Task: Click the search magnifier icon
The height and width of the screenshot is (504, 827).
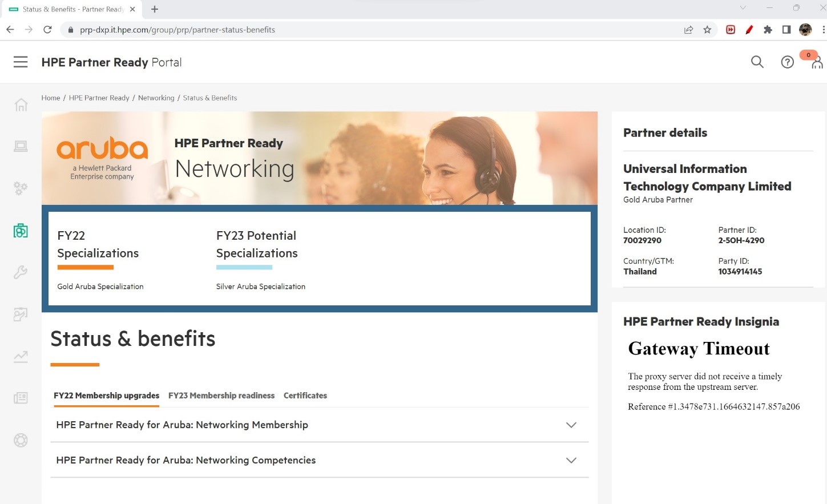Action: 757,62
